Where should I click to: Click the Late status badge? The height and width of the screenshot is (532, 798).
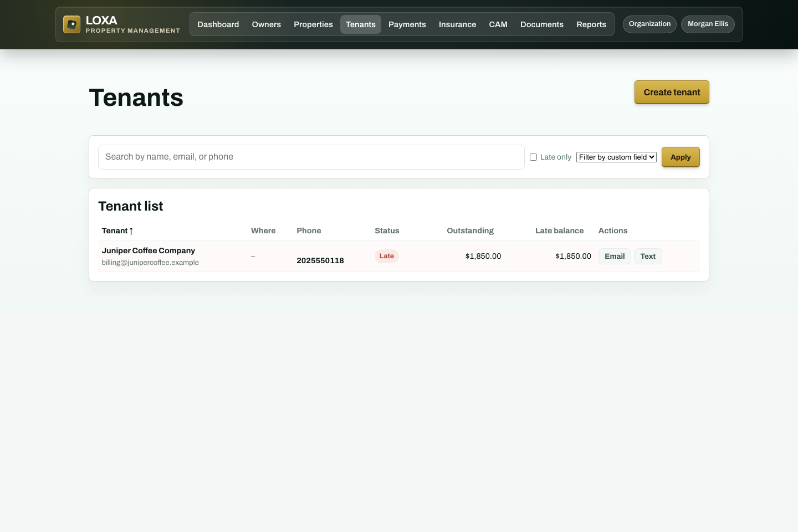(x=387, y=256)
